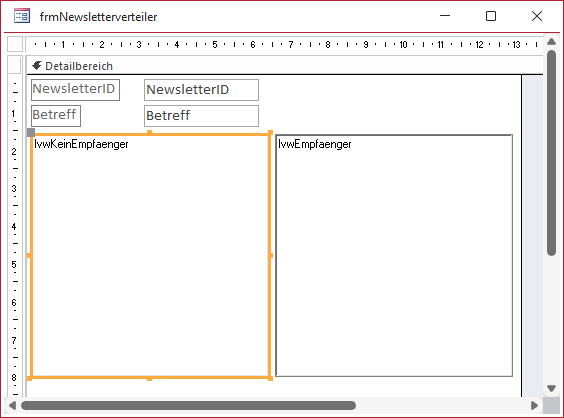The image size is (564, 418).
Task: Click the Detailbereich section selector beside the ruler
Action: (x=15, y=65)
